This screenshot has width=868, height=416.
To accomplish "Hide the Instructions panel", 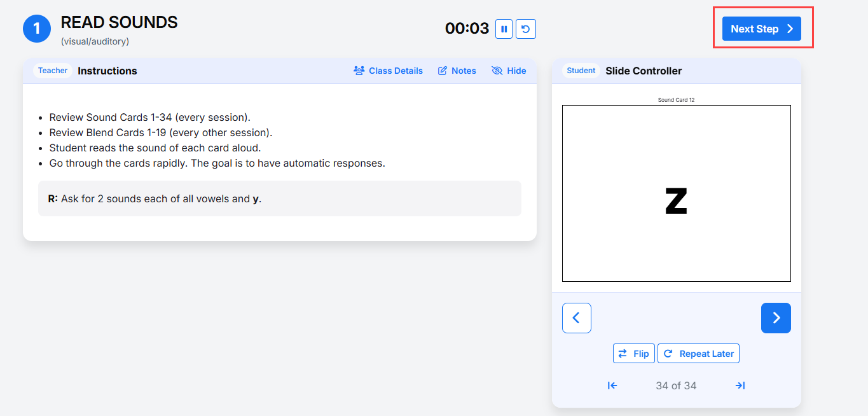I will tap(509, 71).
